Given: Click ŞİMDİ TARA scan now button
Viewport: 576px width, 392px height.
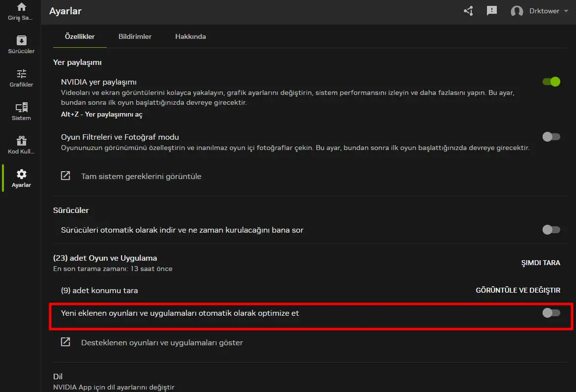Looking at the screenshot, I should (x=541, y=263).
